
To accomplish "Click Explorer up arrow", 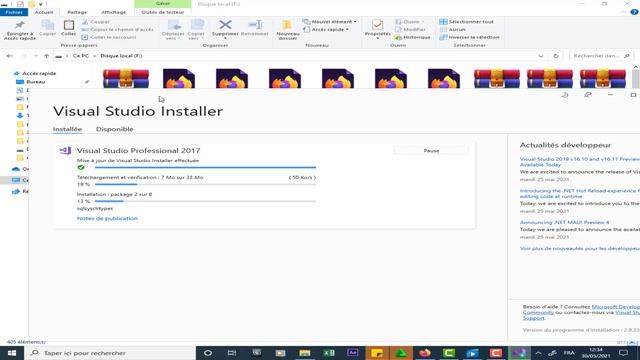I will [47, 56].
